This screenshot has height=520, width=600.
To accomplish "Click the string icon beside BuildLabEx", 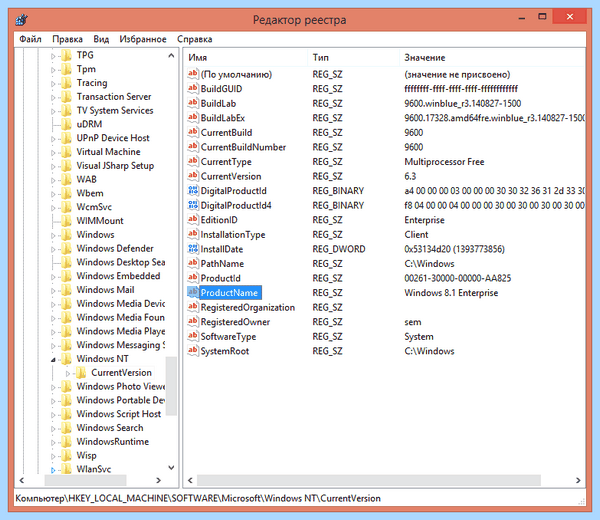I will point(193,117).
